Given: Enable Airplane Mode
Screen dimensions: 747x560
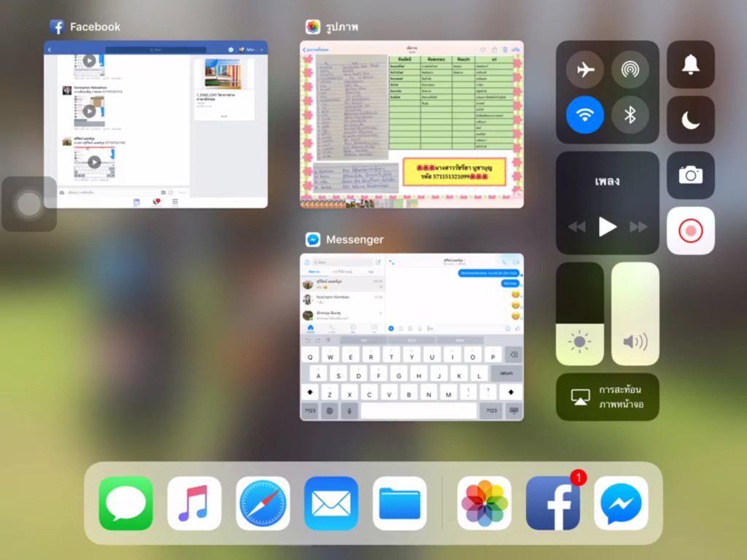Looking at the screenshot, I should [585, 70].
